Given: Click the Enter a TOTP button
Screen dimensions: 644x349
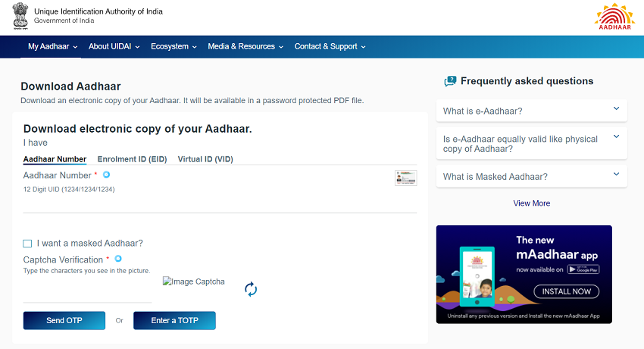Looking at the screenshot, I should (x=174, y=321).
